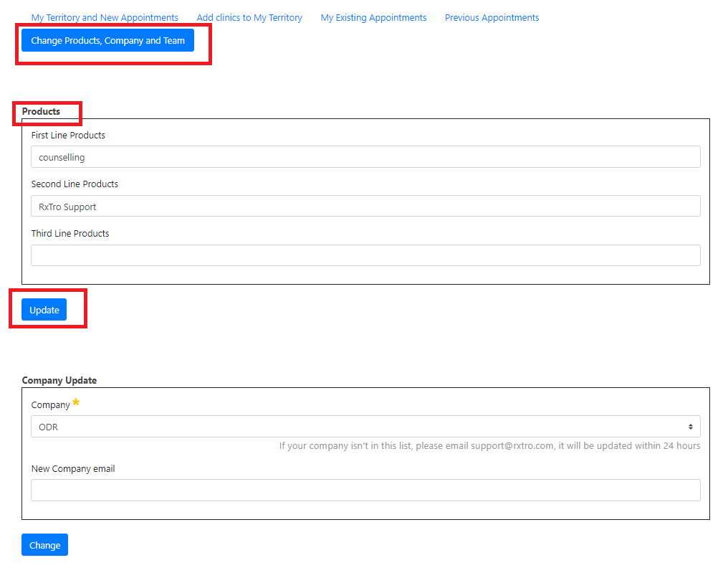Image resolution: width=728 pixels, height=573 pixels.
Task: Click the Company Update section label
Action: 59,379
